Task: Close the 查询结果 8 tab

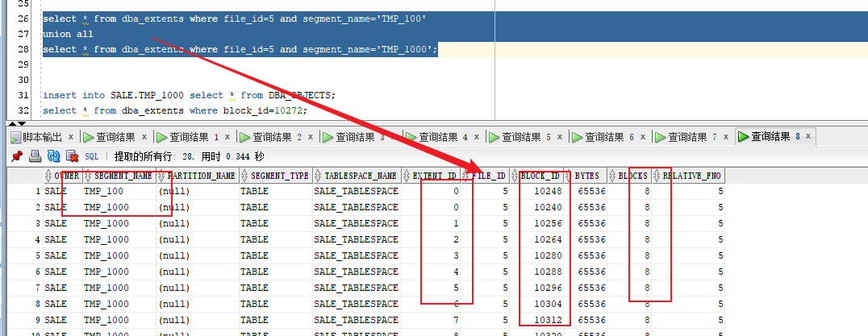Action: pos(808,136)
